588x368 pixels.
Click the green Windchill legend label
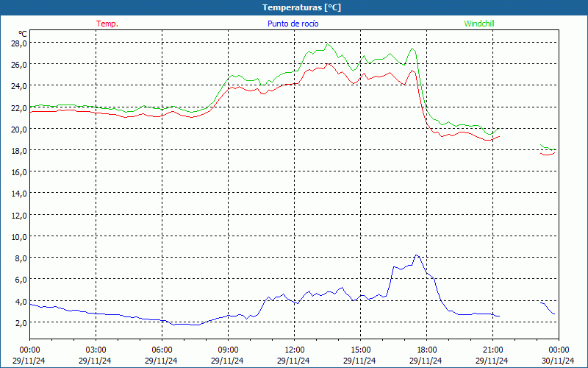(x=479, y=24)
